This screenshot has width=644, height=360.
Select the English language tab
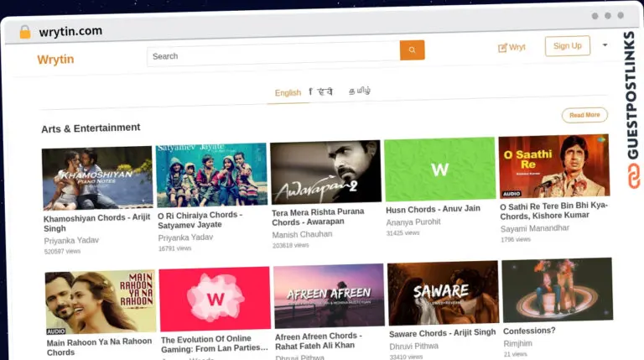click(x=288, y=93)
